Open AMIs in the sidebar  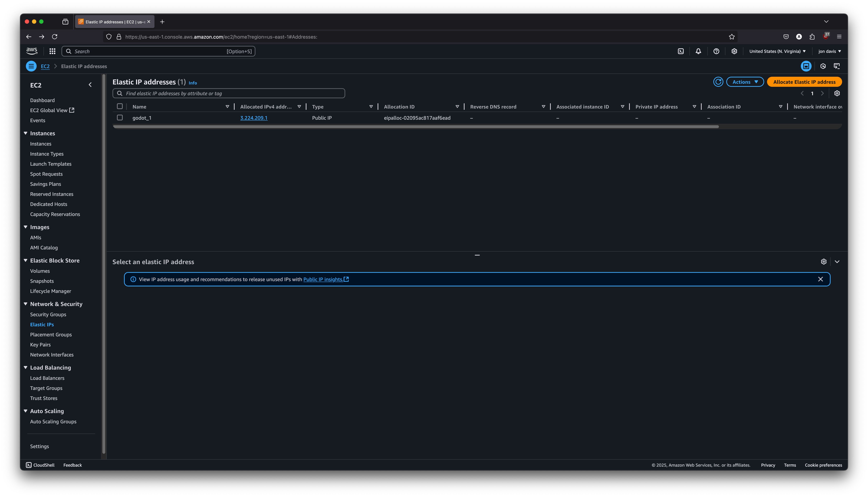36,238
